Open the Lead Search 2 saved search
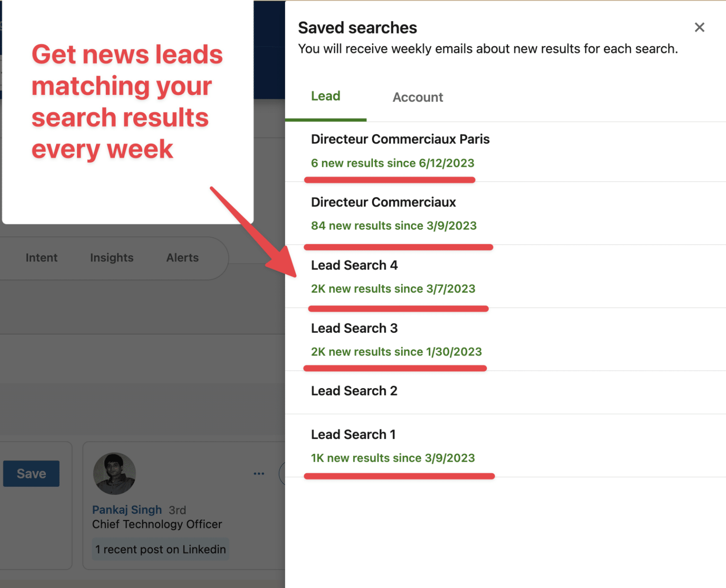This screenshot has width=726, height=588. tap(354, 391)
